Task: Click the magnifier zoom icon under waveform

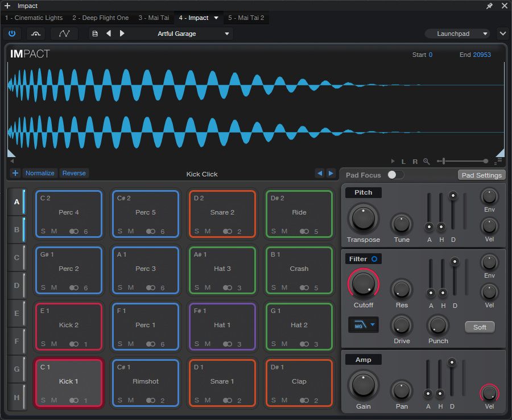Action: click(x=426, y=162)
